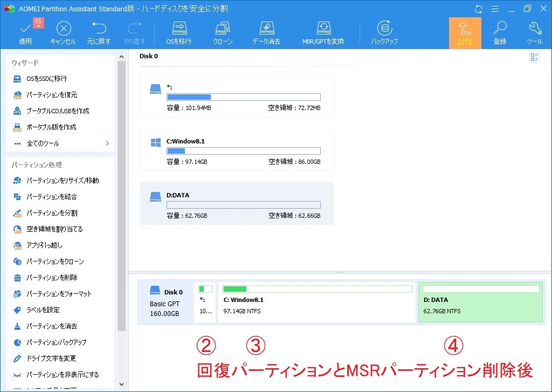The image size is (552, 392).
Task: Click the 全てのツール ellipsis icon
Action: (17, 143)
